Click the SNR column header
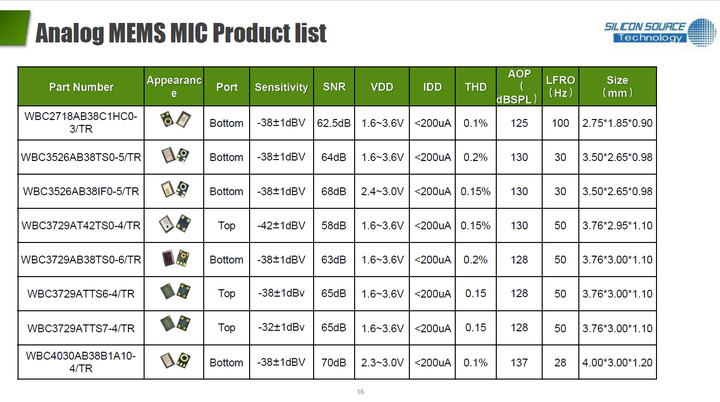Viewport: 720px width, 402px height. tap(334, 87)
